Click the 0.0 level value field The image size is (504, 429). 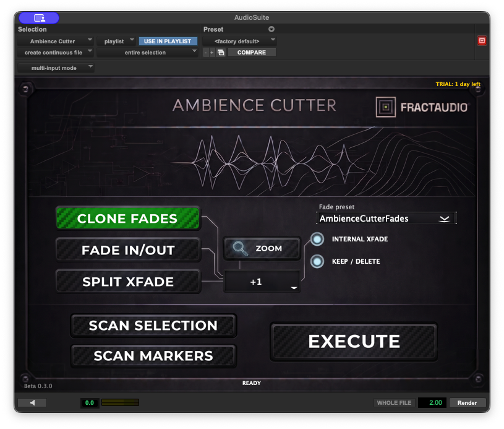click(x=89, y=402)
